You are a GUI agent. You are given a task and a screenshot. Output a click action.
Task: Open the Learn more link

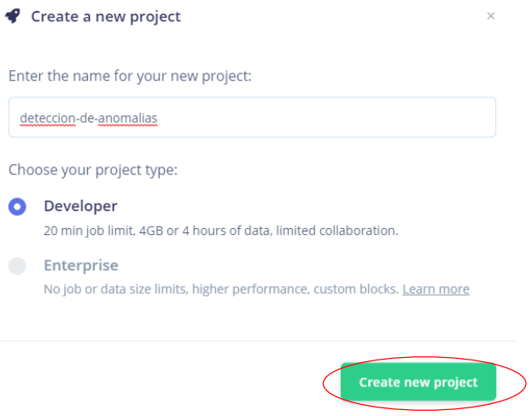[436, 289]
